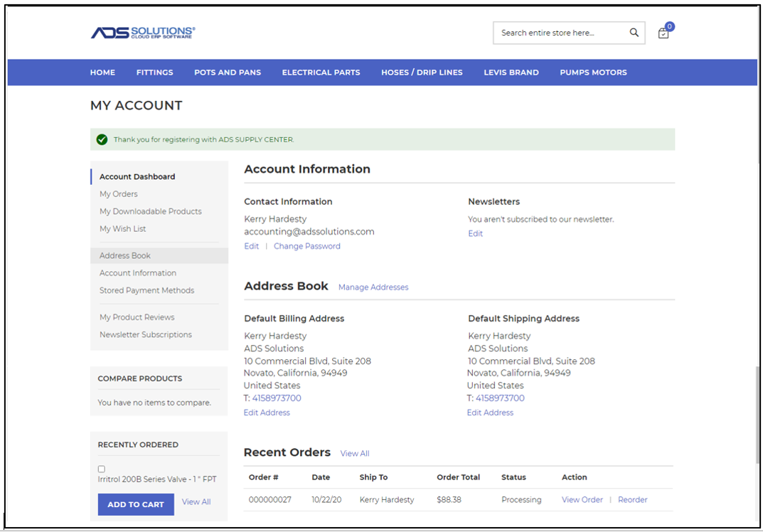Edit the default shipping address

(x=490, y=413)
